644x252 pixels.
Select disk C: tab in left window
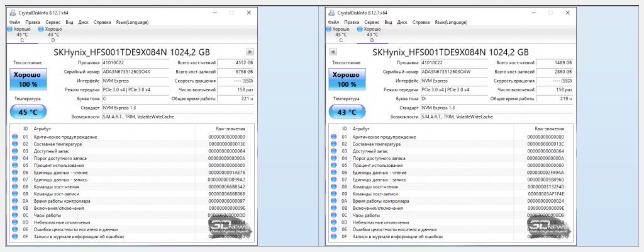coord(22,35)
